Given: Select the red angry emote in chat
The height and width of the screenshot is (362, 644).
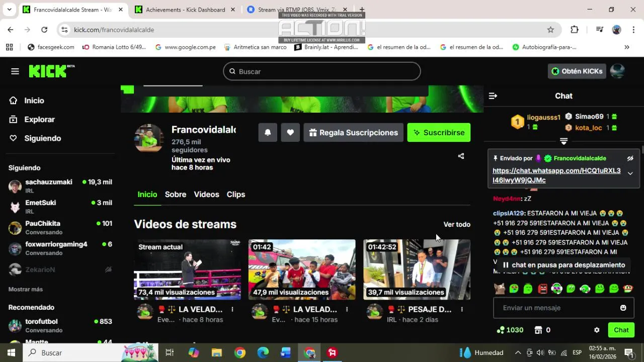Looking at the screenshot, I should pyautogui.click(x=542, y=289).
